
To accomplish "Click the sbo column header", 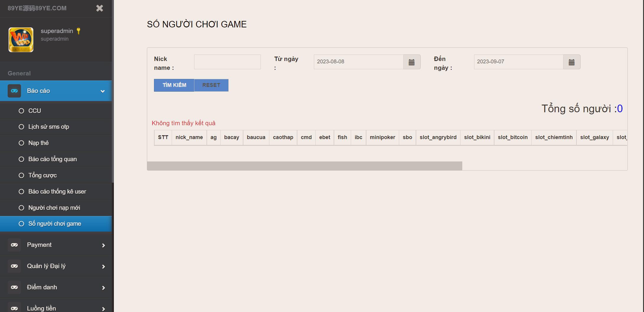I will (x=407, y=138).
